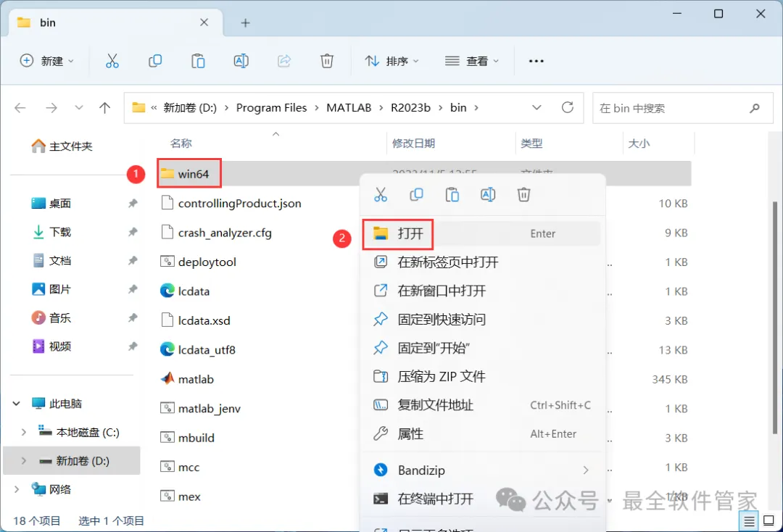Click the Rename icon in the toolbar
The width and height of the screenshot is (783, 532).
coord(241,61)
